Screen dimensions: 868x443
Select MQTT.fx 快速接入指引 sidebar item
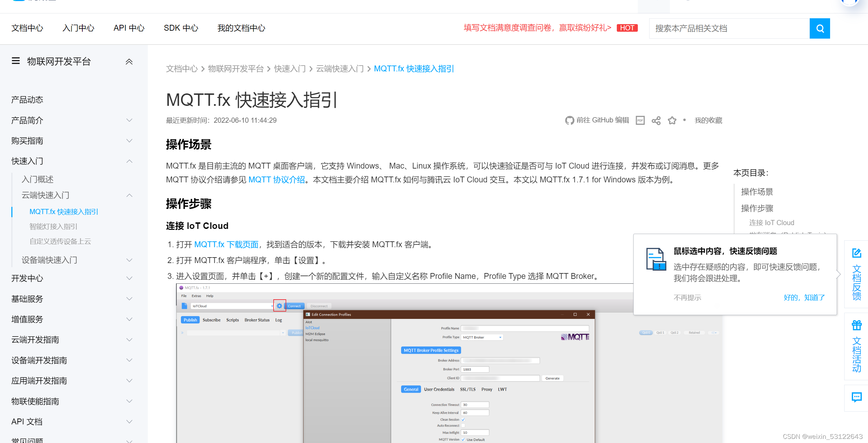click(x=64, y=212)
